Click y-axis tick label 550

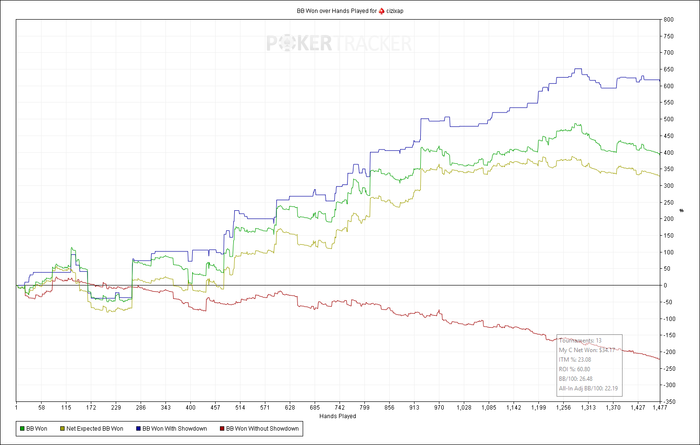tap(669, 103)
